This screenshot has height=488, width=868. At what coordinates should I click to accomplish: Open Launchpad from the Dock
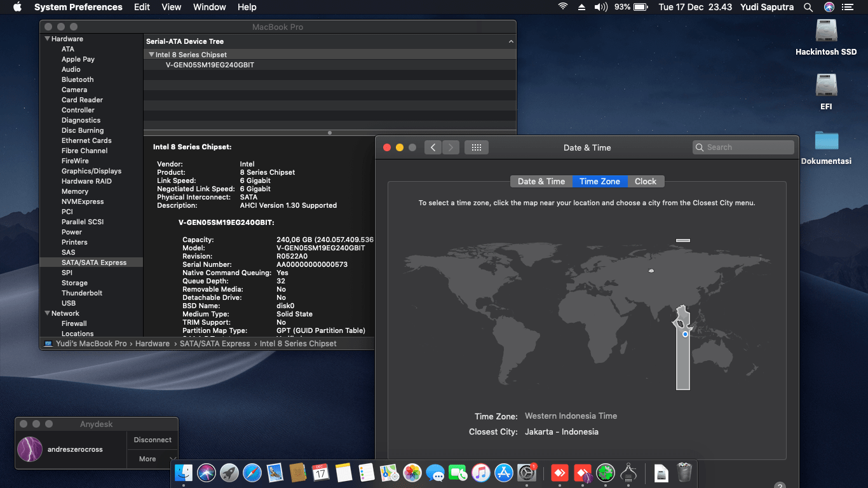click(229, 473)
